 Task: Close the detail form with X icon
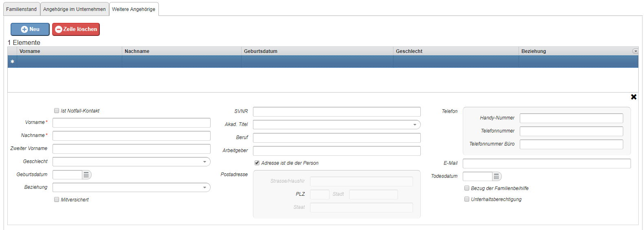(x=633, y=97)
